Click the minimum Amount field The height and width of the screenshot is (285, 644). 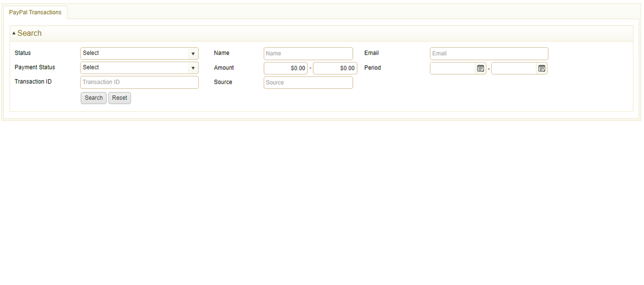tap(286, 68)
